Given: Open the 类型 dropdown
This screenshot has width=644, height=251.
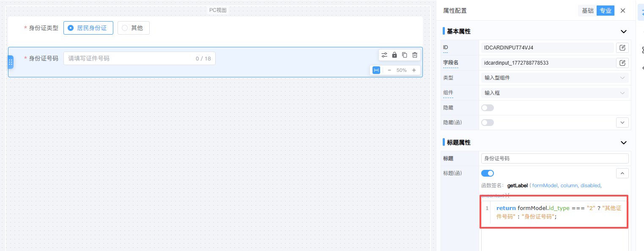Looking at the screenshot, I should coord(554,78).
